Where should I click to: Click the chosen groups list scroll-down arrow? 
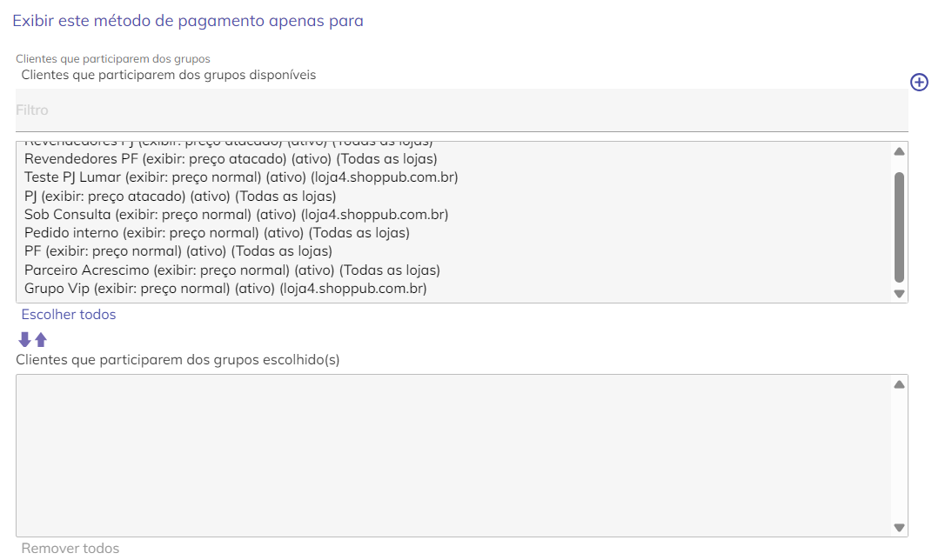click(x=899, y=527)
